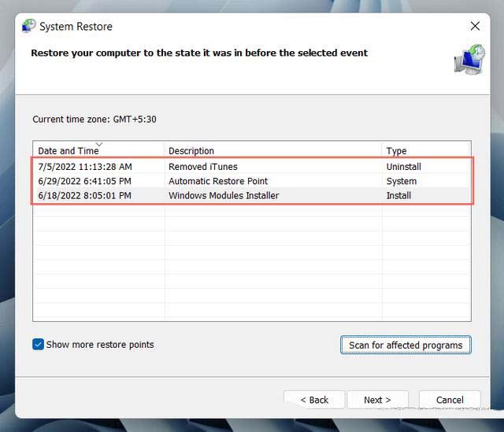Sort list by Type column header

(x=396, y=150)
